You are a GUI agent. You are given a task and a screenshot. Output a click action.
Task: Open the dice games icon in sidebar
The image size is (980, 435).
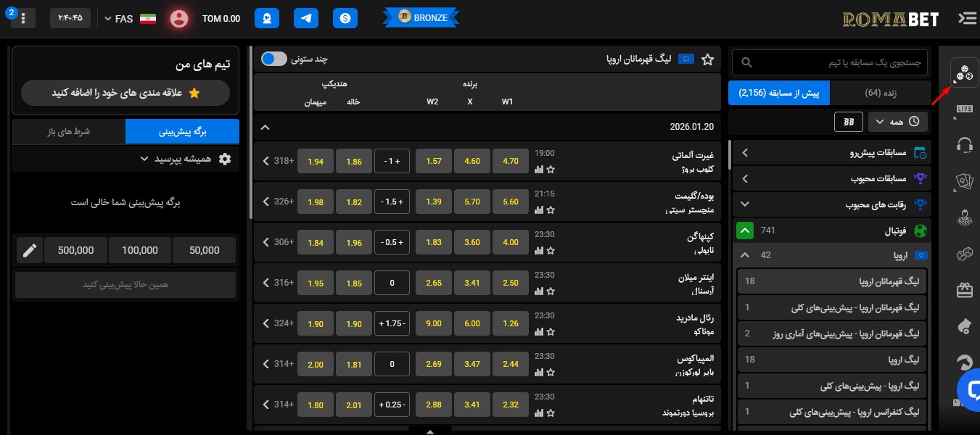965,254
